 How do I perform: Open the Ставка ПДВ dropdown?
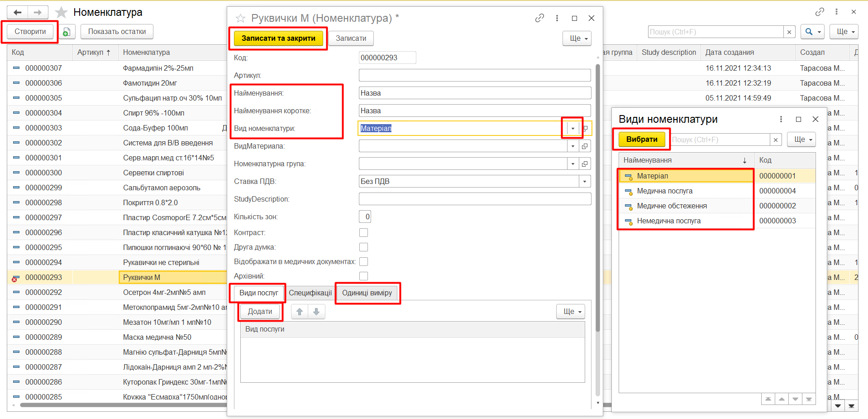coord(584,182)
